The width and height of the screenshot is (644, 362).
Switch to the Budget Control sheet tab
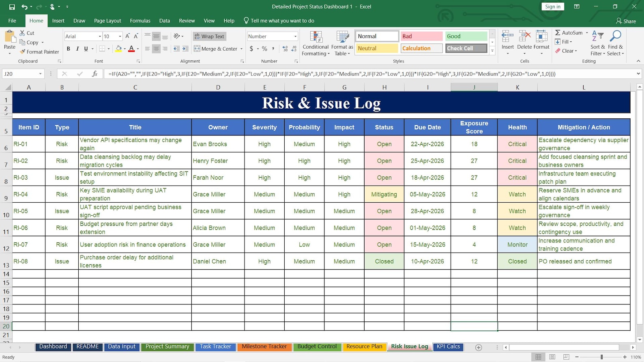tap(317, 347)
